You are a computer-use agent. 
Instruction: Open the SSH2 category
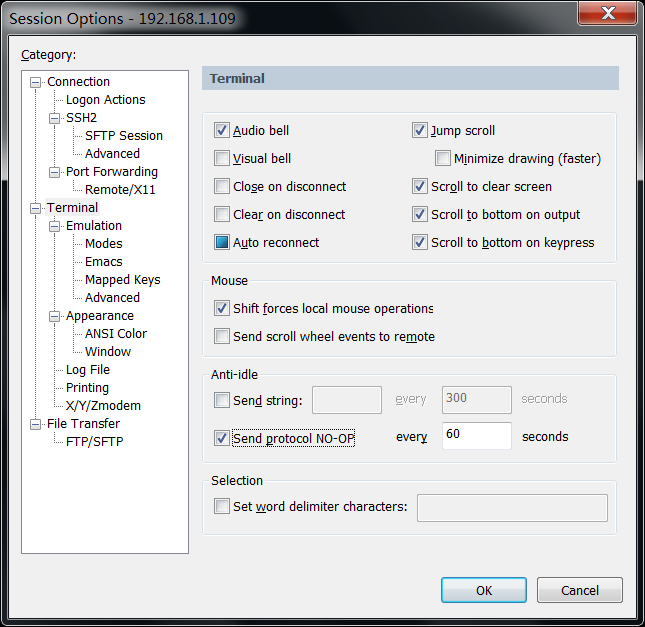[81, 118]
